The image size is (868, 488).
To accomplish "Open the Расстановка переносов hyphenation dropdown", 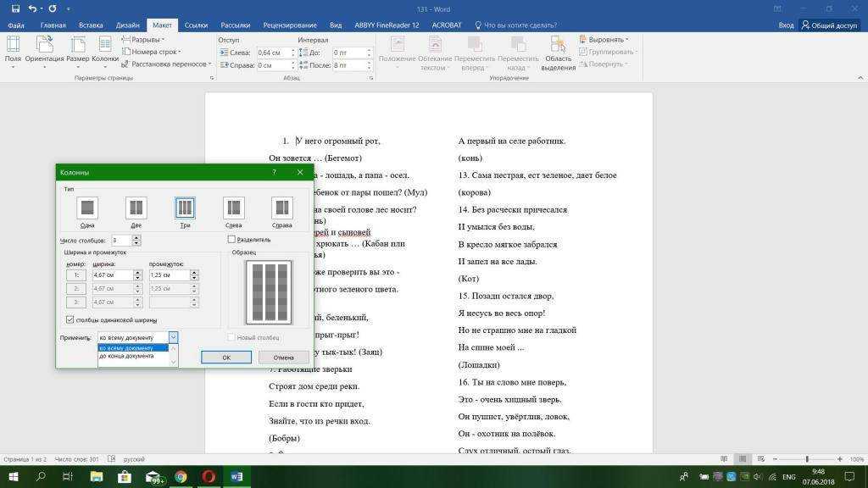I will [170, 64].
